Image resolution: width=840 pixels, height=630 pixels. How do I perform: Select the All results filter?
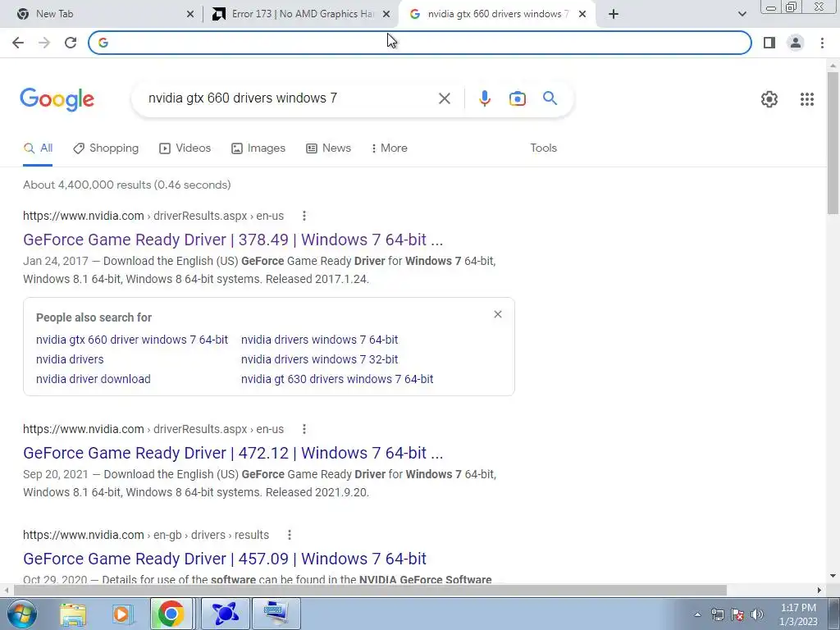(38, 148)
